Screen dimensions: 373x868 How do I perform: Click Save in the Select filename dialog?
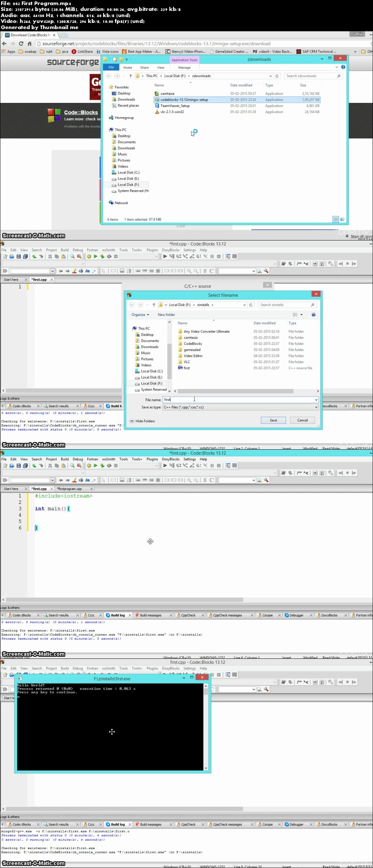(273, 420)
